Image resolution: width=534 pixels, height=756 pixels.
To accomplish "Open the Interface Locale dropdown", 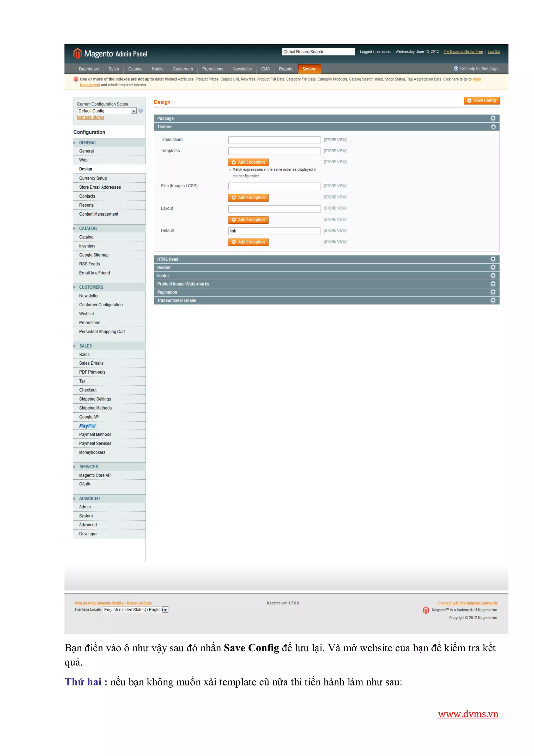I will (x=135, y=610).
